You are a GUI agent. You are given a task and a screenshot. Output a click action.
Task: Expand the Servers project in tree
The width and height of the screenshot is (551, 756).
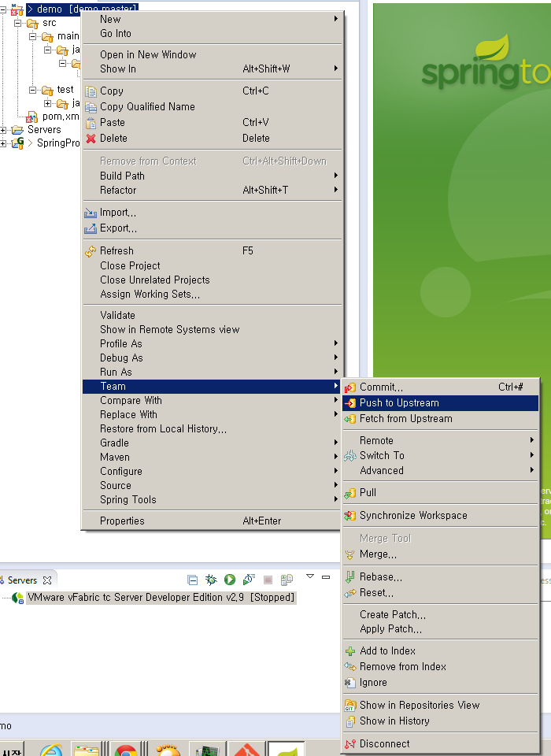point(4,130)
